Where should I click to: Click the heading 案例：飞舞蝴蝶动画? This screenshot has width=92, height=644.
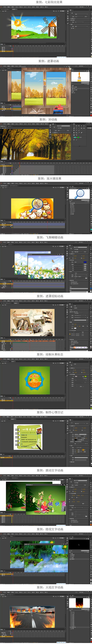[50, 238]
